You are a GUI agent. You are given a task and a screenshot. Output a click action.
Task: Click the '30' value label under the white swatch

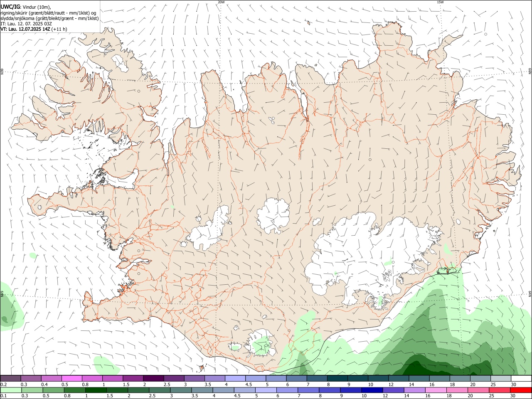tap(514, 384)
